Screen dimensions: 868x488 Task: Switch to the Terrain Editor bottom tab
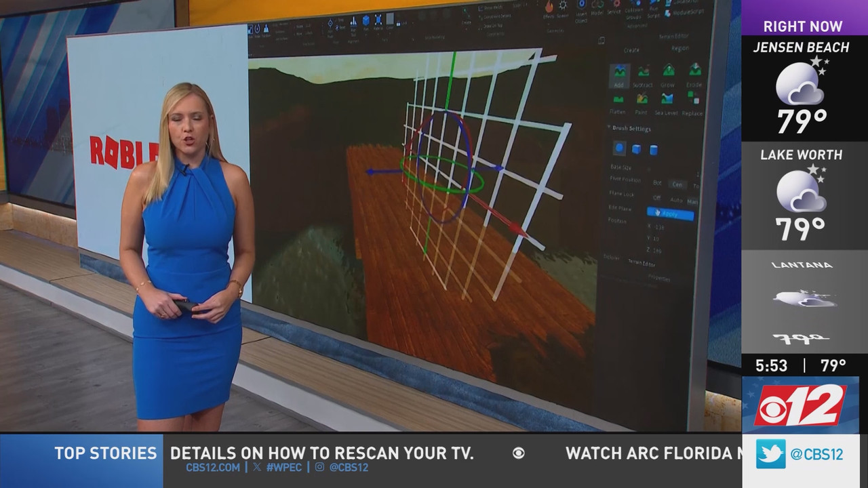pyautogui.click(x=642, y=263)
